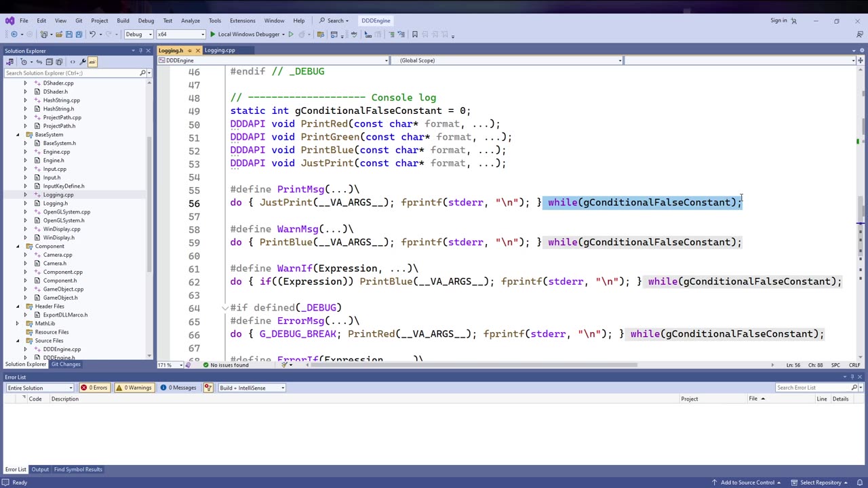Click Add to Source Control
868x488 pixels.
(746, 483)
